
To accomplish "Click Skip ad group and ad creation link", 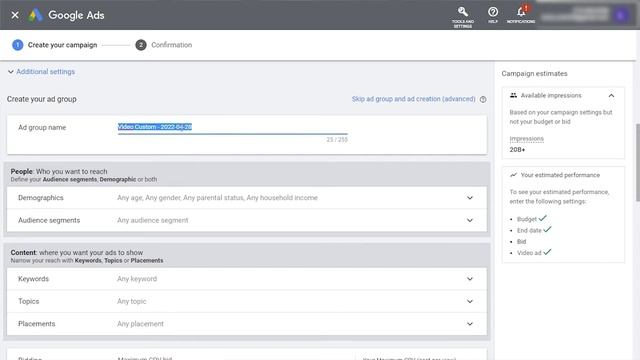I will 413,99.
